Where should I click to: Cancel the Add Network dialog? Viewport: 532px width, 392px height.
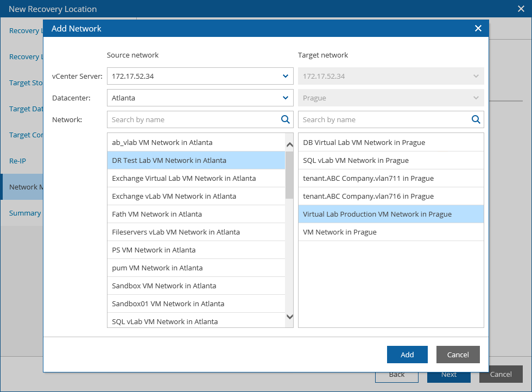(458, 355)
